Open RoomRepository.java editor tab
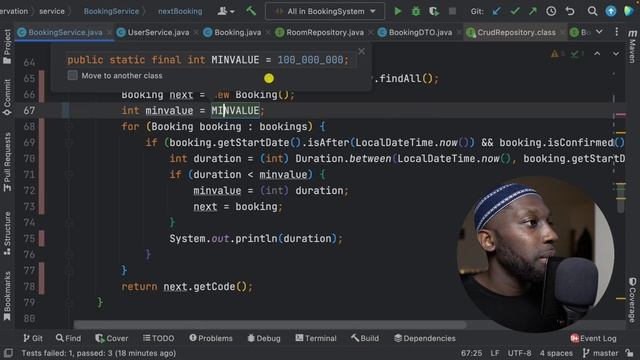 tap(324, 32)
